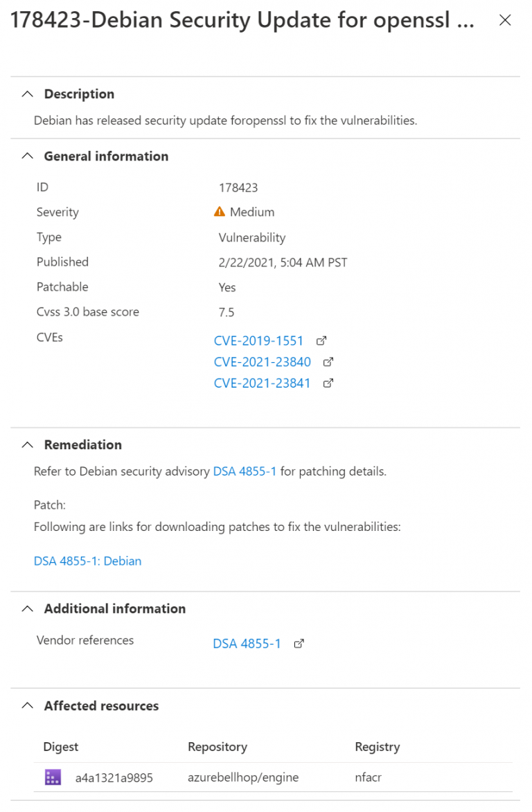
Task: Collapse the Additional information section
Action: [27, 608]
